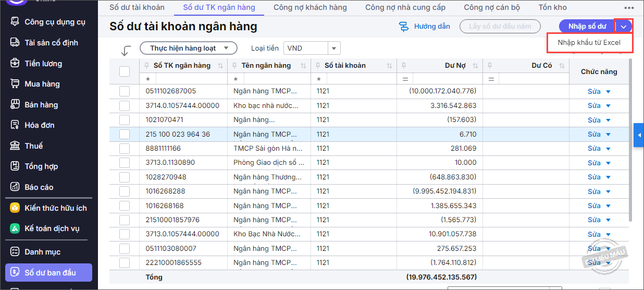The image size is (644, 290).
Task: Open the Tiền lương sidebar icon
Action: tap(15, 64)
